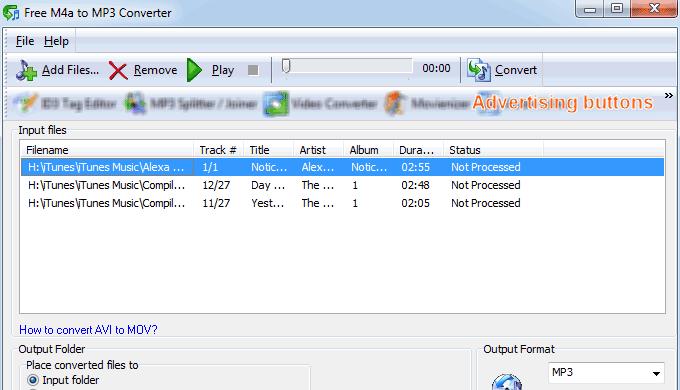Click the 00:00 playback time display
The height and width of the screenshot is (390, 680).
[x=436, y=68]
